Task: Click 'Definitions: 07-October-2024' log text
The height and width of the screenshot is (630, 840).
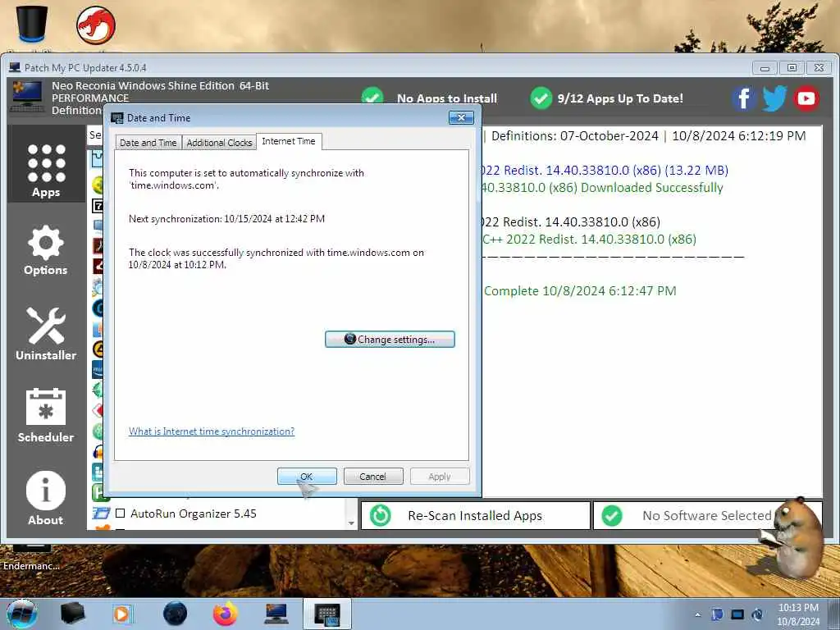Action: coord(575,136)
